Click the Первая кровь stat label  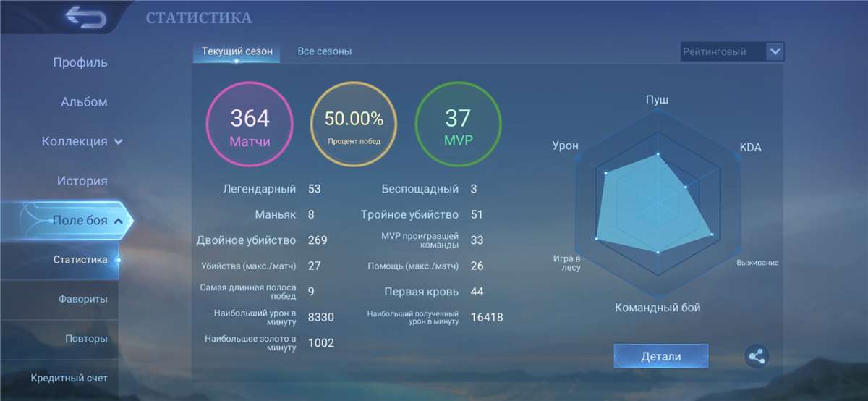point(422,292)
